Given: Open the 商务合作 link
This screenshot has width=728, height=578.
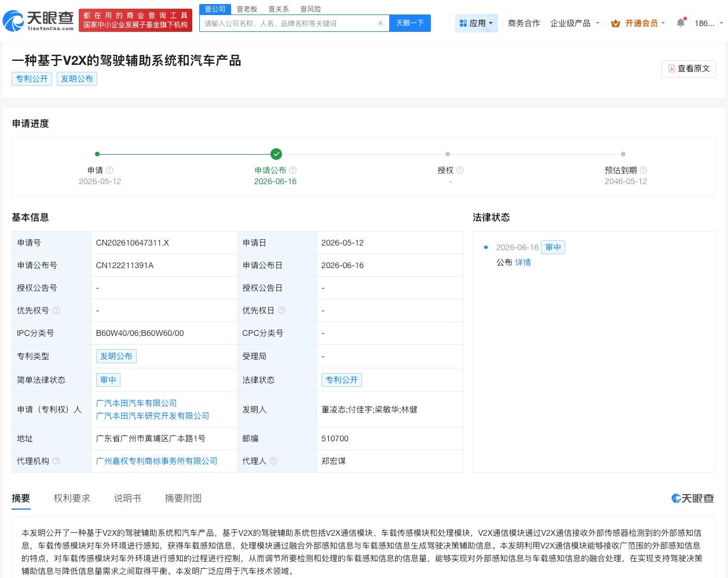Looking at the screenshot, I should point(524,23).
